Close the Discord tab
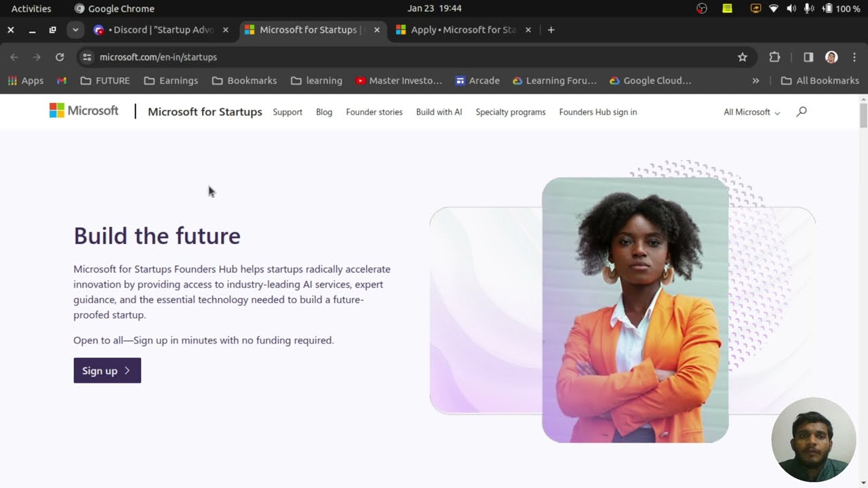Image resolution: width=868 pixels, height=488 pixels. tap(226, 30)
